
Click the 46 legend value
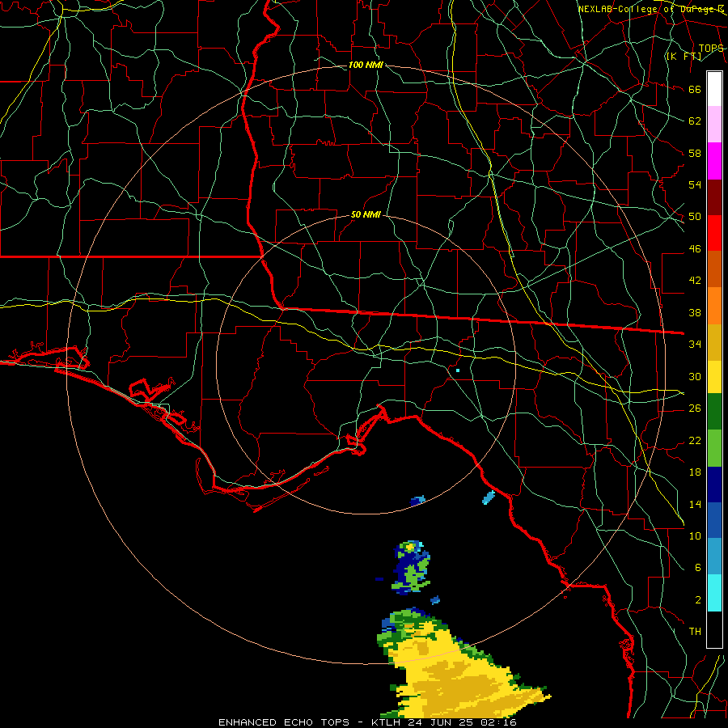[695, 249]
